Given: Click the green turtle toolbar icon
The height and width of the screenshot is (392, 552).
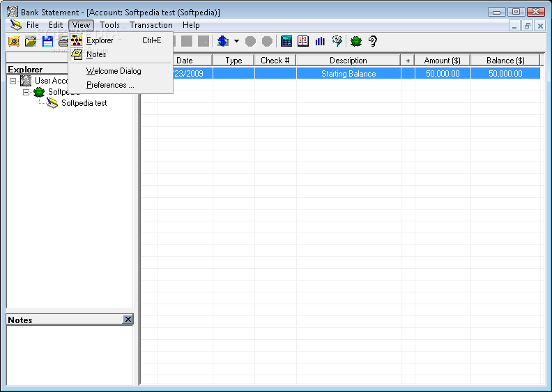Looking at the screenshot, I should point(356,42).
